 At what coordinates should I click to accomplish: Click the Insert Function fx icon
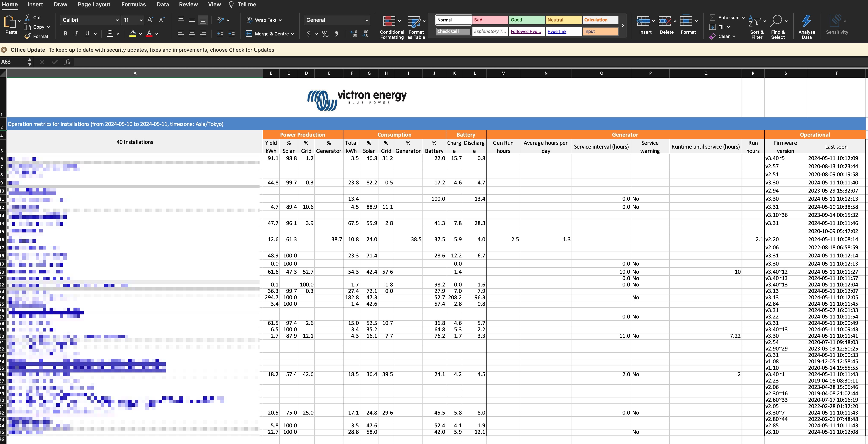[67, 62]
